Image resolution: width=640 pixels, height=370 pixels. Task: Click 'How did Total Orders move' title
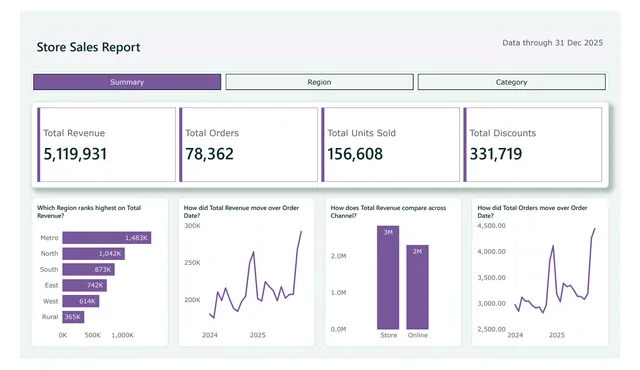click(532, 212)
